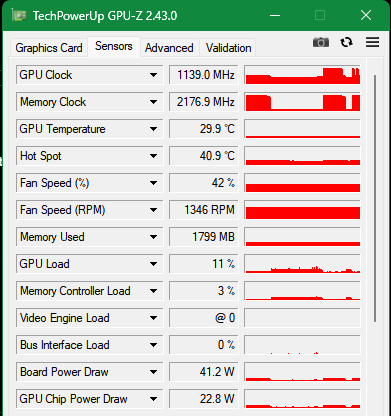Click the 1139.0 MHz GPU clock value
The height and width of the screenshot is (416, 391).
tap(204, 75)
